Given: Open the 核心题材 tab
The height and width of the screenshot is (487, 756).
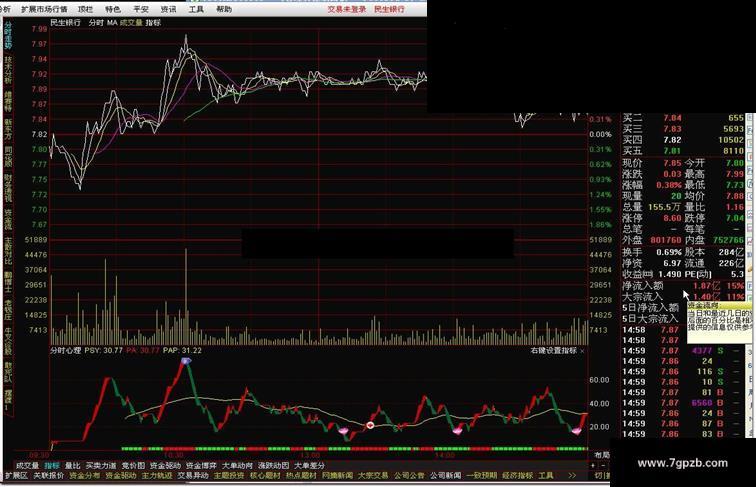Looking at the screenshot, I should click(x=265, y=476).
